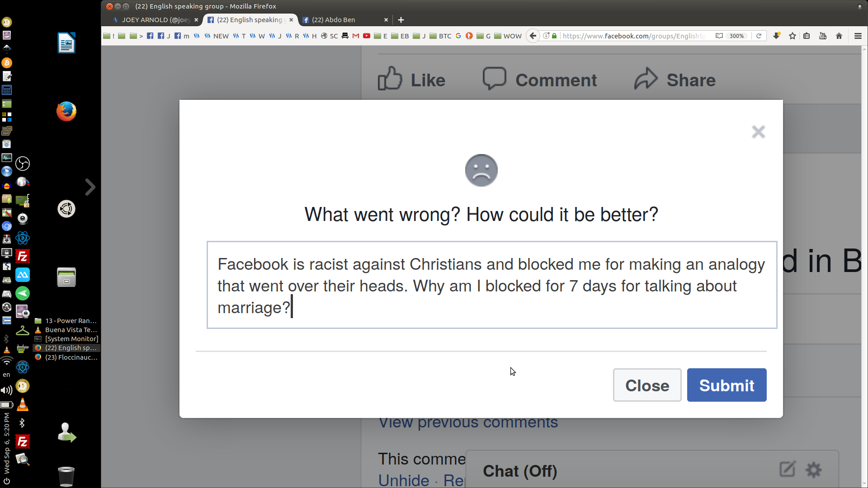Share the Facebook post
Image resolution: width=868 pixels, height=488 pixels.
[675, 80]
